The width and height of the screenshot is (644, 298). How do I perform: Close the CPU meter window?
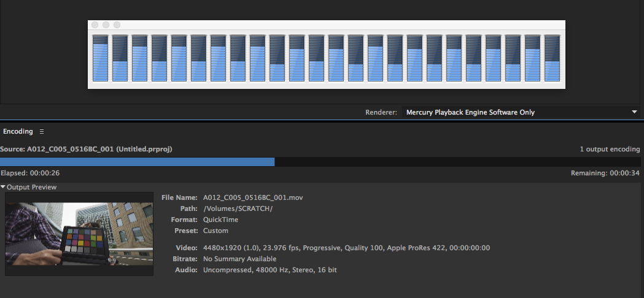coord(95,25)
